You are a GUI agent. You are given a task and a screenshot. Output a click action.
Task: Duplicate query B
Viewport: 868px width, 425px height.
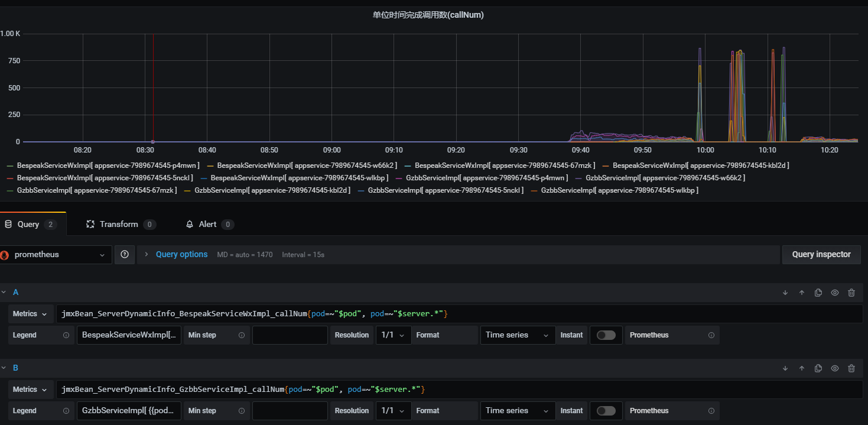(818, 368)
